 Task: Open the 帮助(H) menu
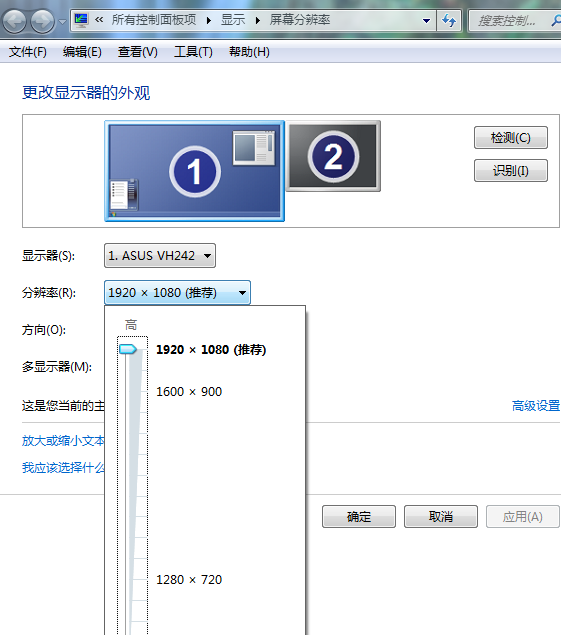pos(249,52)
